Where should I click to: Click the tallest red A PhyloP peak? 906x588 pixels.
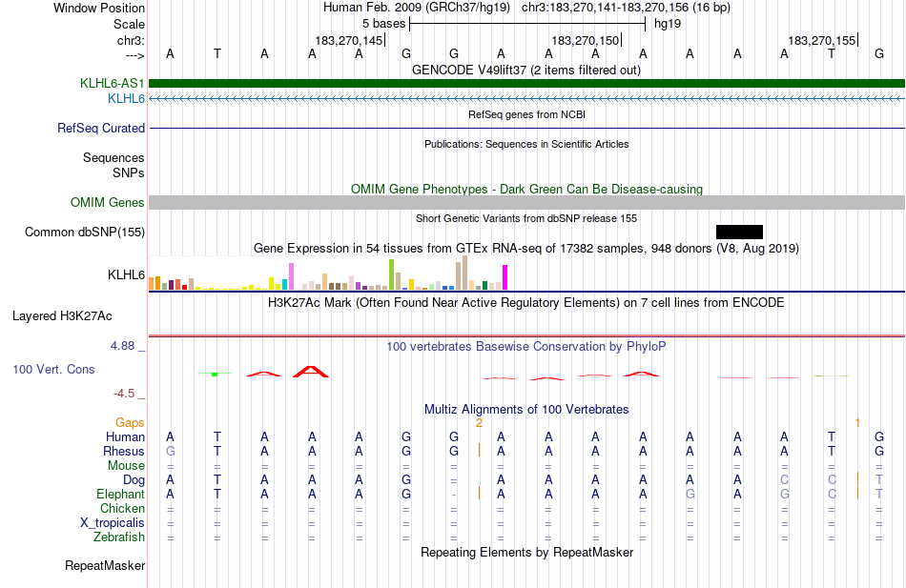tap(311, 372)
